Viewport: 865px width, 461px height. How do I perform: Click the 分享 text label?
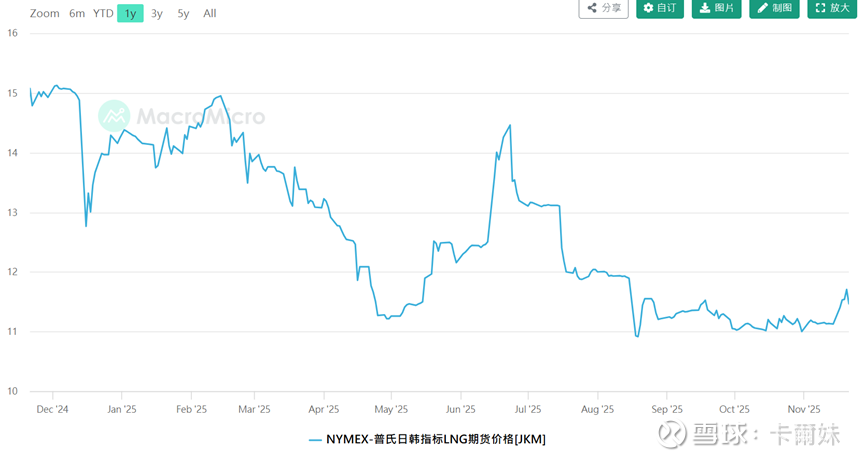pos(611,8)
